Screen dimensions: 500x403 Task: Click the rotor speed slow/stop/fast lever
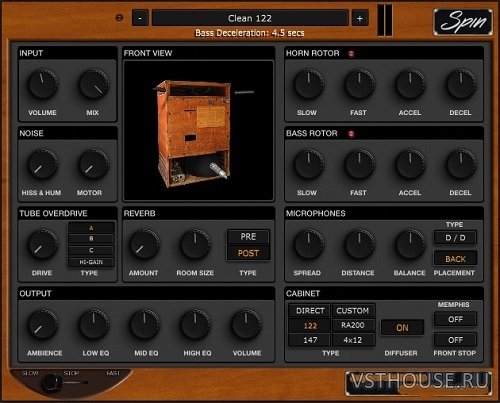[x=53, y=383]
